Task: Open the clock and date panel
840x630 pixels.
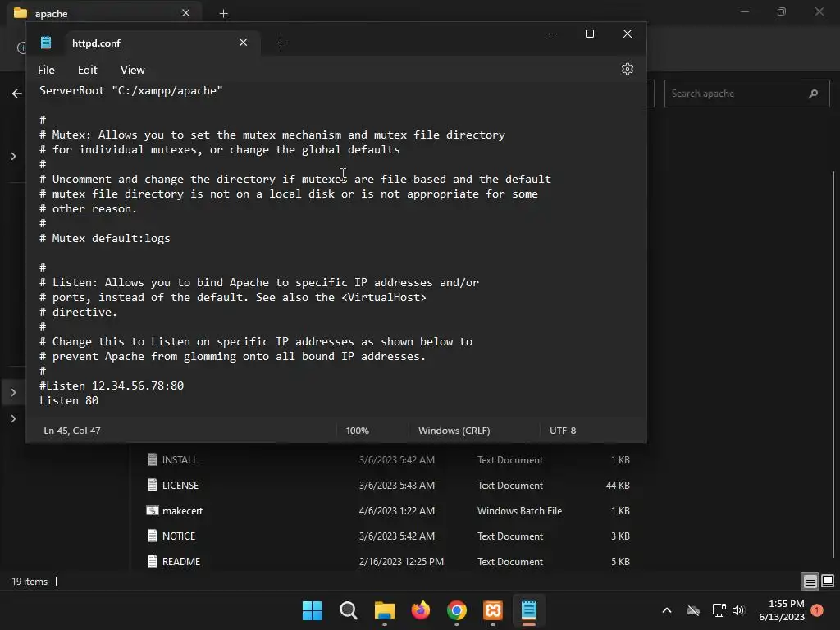Action: tap(782, 610)
